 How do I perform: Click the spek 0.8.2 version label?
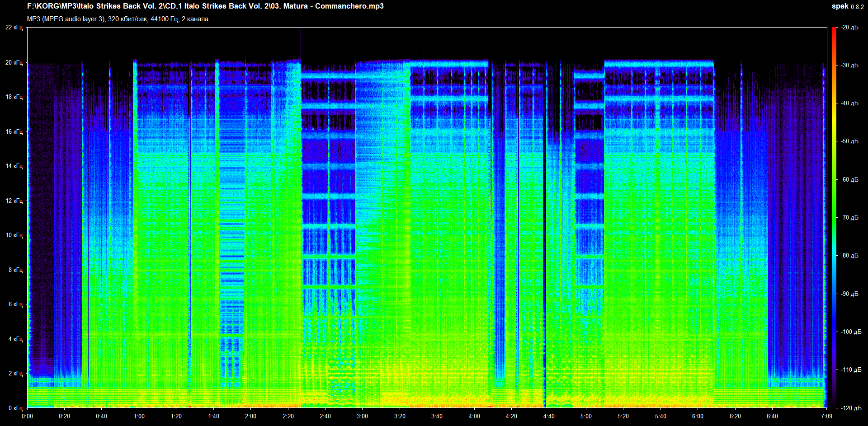click(x=847, y=6)
